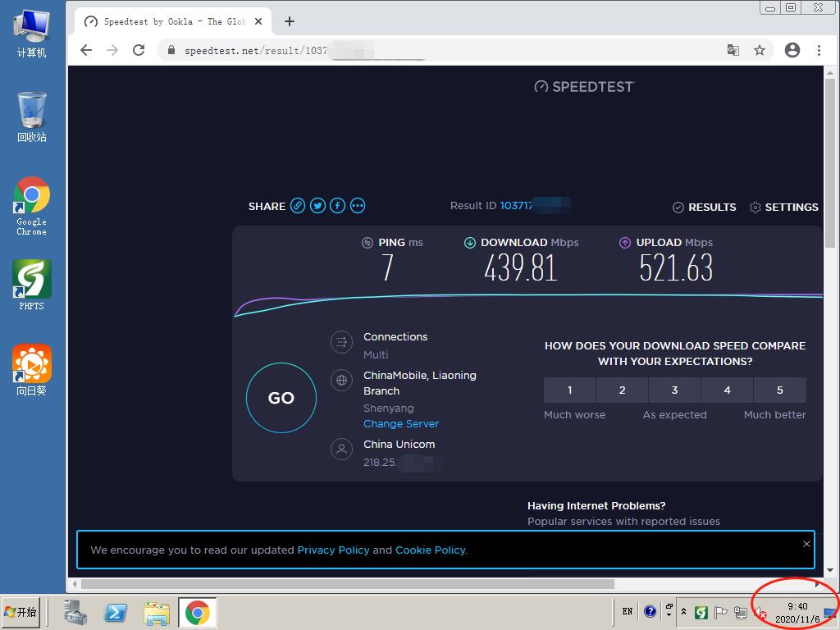Click the download value 439.81
This screenshot has height=630, width=840.
(x=521, y=267)
